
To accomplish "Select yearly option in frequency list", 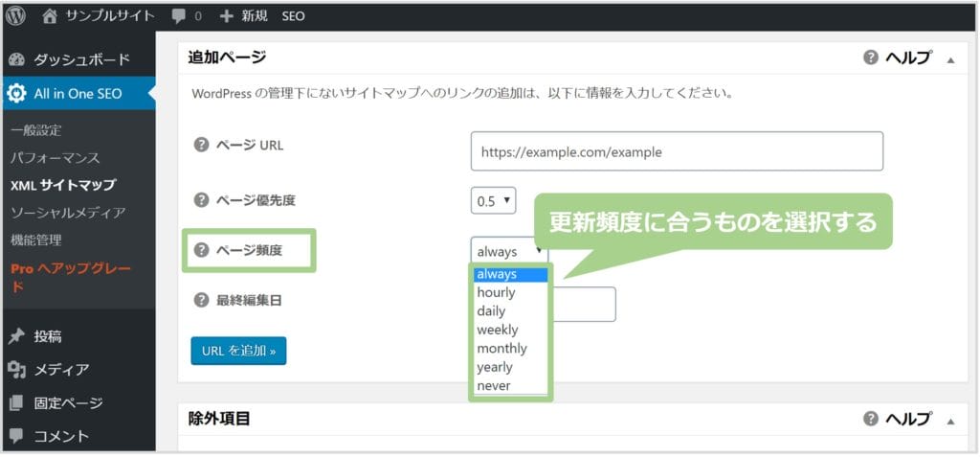I will tap(510, 368).
